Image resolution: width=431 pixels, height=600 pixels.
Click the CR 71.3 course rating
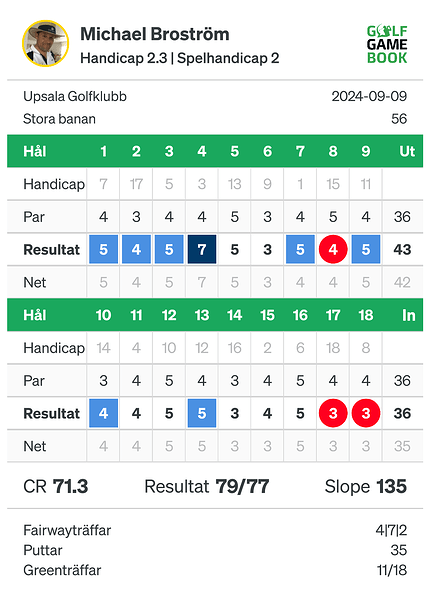56,487
